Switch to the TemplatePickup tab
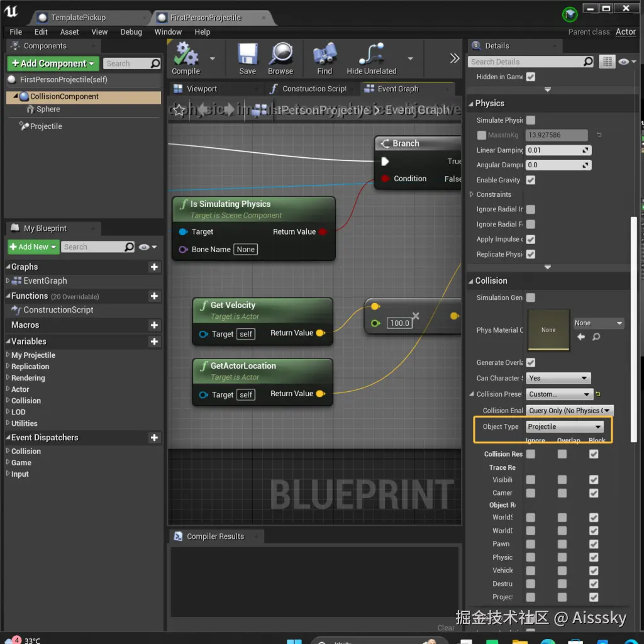 [78, 17]
